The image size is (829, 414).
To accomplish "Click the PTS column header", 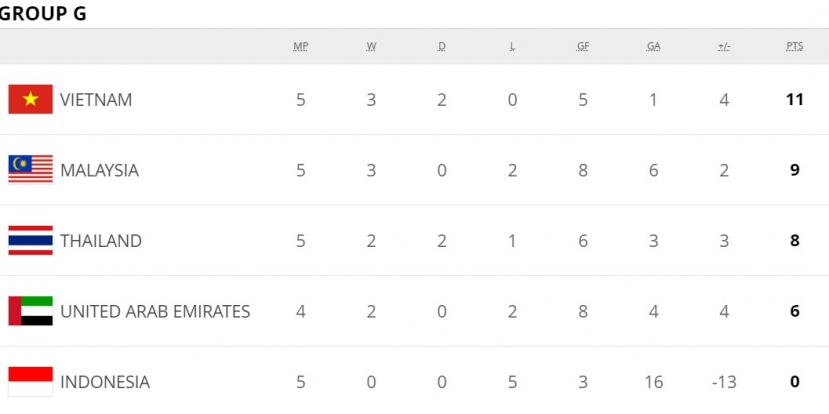I will [x=795, y=47].
